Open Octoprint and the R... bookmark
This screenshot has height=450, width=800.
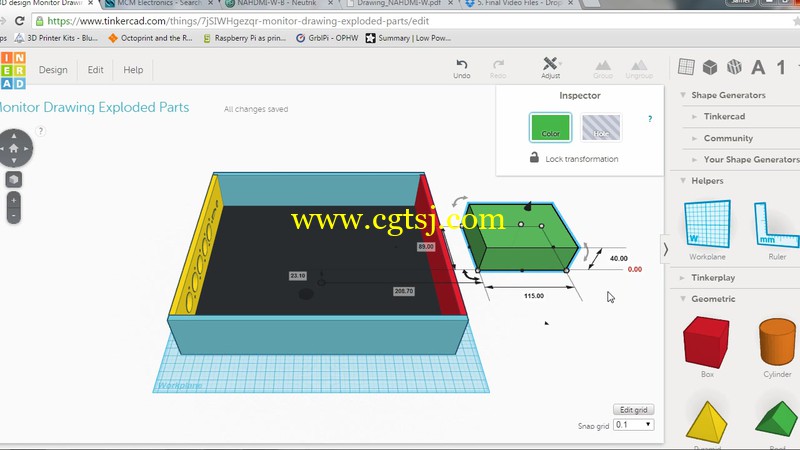pyautogui.click(x=150, y=38)
